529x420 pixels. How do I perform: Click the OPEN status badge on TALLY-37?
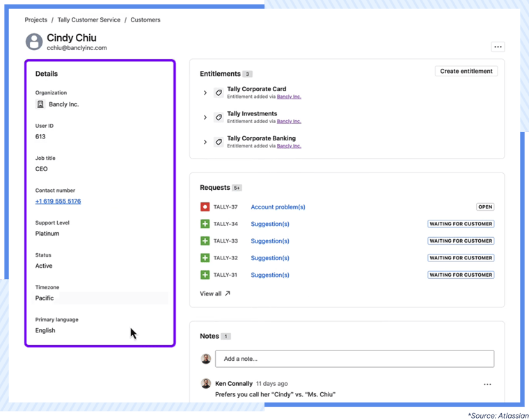tap(485, 207)
